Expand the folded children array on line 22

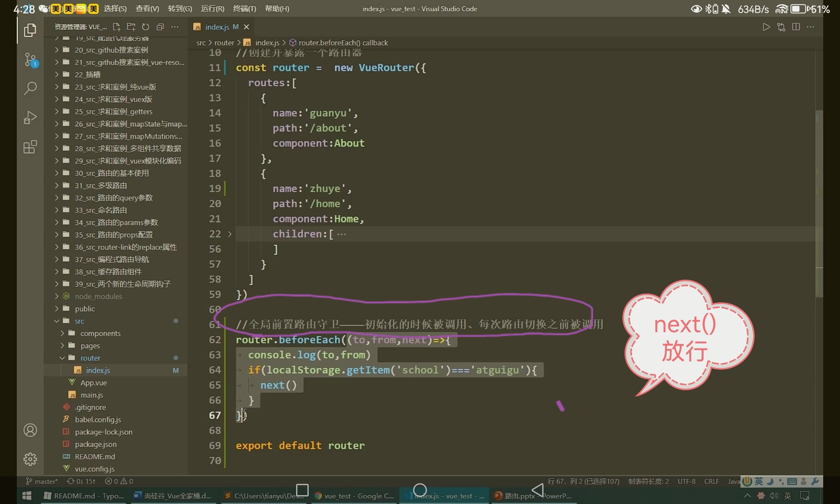pos(230,234)
